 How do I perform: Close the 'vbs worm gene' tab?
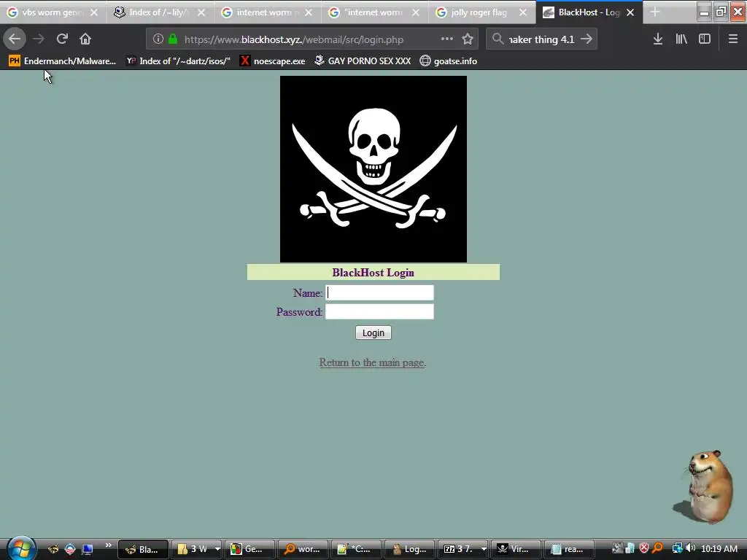pyautogui.click(x=94, y=12)
